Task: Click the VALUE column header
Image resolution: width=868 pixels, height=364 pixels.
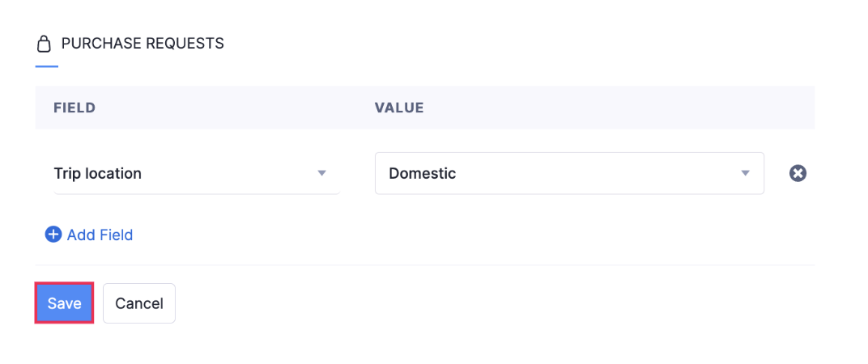Action: [x=399, y=108]
